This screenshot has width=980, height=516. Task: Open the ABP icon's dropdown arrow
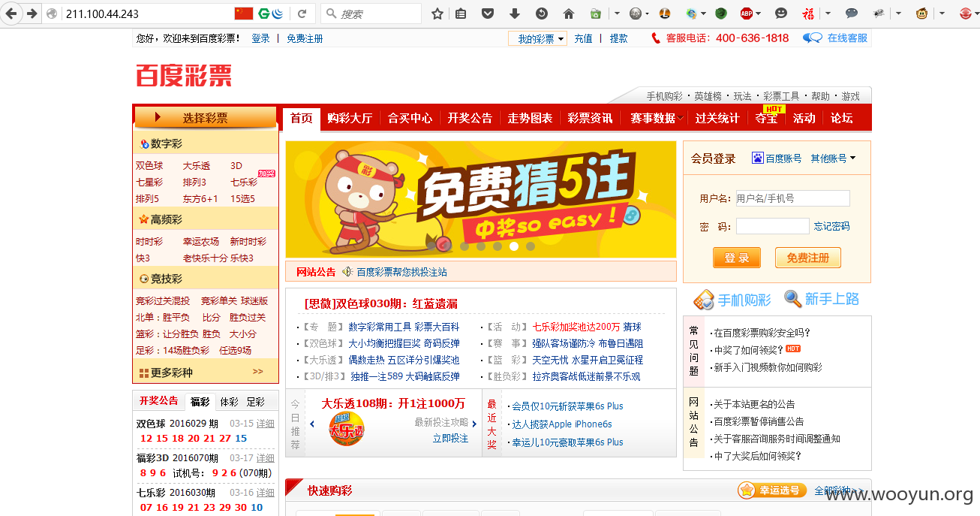tap(759, 14)
